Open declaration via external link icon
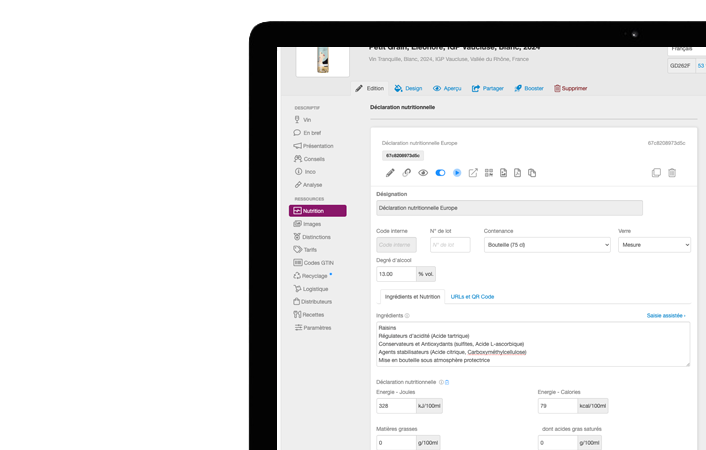Viewport: 706px width, 450px height. click(x=473, y=173)
